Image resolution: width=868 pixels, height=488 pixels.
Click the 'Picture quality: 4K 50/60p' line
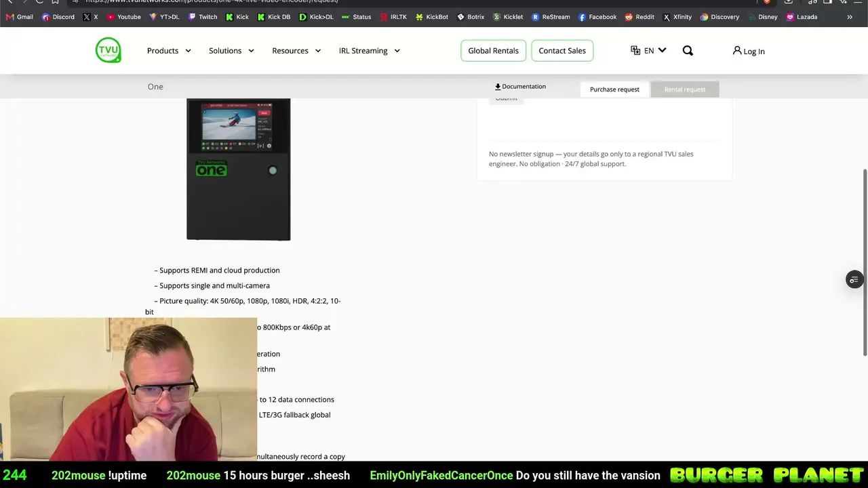click(243, 306)
